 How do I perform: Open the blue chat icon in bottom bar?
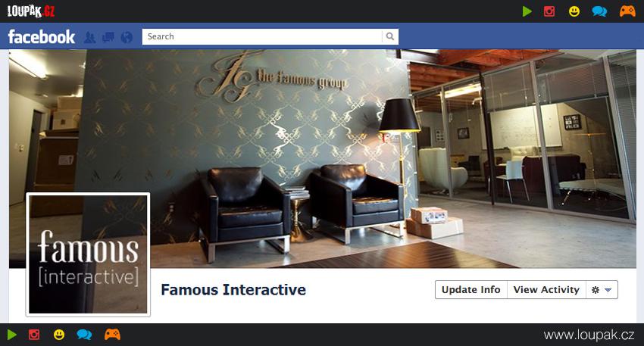84,335
